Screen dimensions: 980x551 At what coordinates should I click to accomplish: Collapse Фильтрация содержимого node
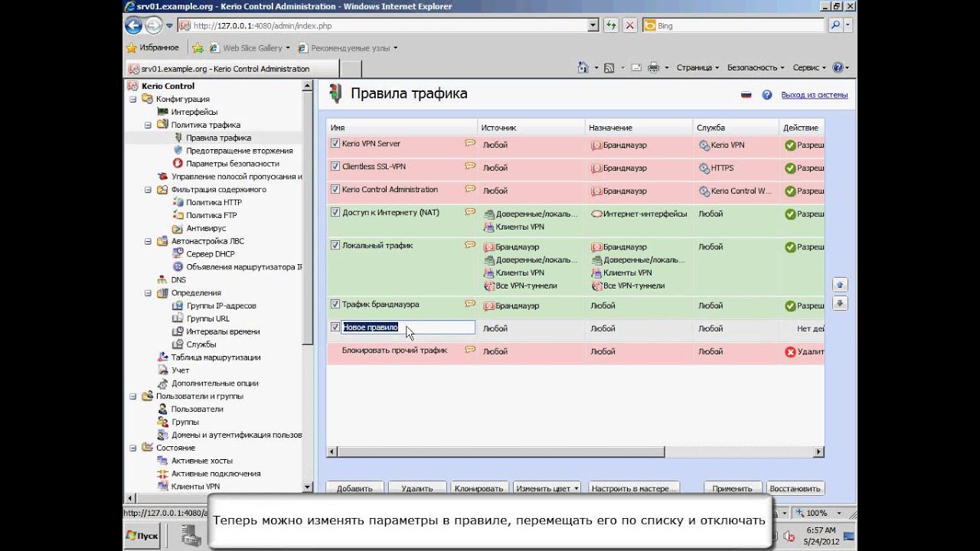coord(149,189)
